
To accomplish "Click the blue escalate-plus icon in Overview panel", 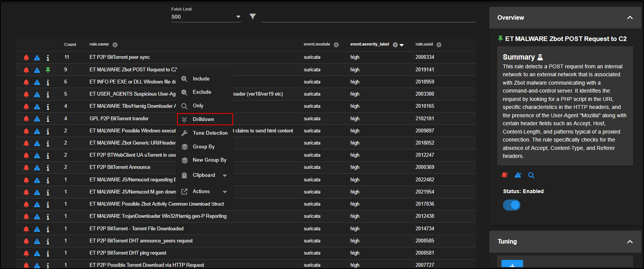I will click(x=518, y=175).
